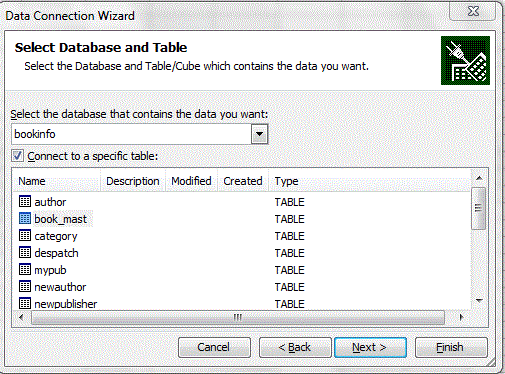505x374 pixels.
Task: Click the newpublisher table icon
Action: point(25,303)
